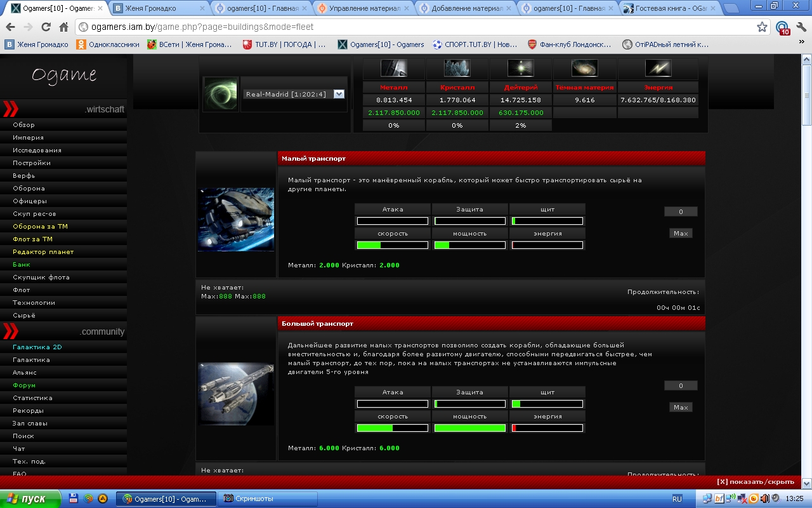Screen dimensions: 812x508
Task: Open Верфь in the sidebar
Action: click(x=24, y=176)
